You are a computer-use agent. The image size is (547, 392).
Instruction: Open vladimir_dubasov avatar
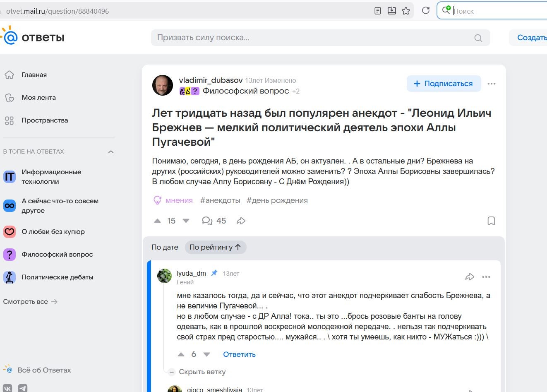pyautogui.click(x=163, y=85)
